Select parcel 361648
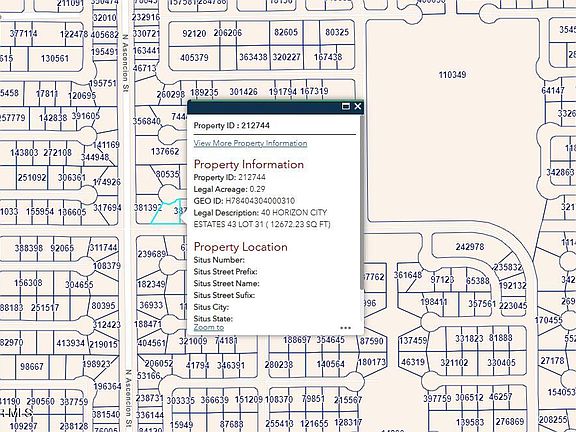 coord(408,275)
